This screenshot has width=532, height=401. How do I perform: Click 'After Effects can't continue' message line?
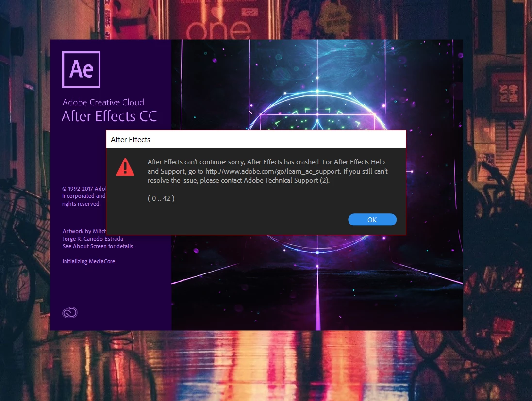[x=266, y=162]
